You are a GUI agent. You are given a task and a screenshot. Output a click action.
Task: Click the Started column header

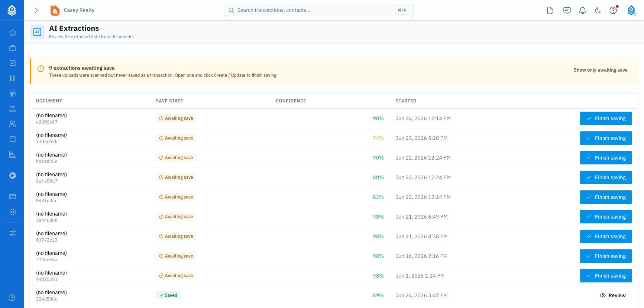point(406,101)
